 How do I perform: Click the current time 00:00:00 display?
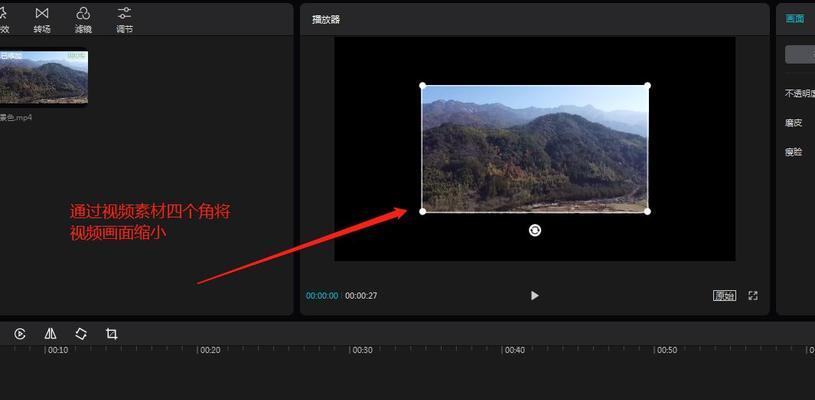pos(322,296)
